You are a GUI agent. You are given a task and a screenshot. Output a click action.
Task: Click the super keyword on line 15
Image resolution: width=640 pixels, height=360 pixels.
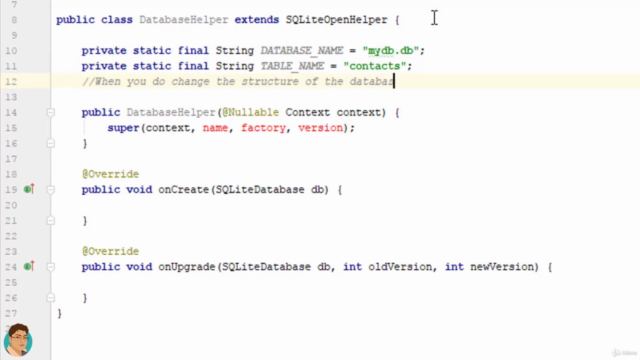coord(123,128)
